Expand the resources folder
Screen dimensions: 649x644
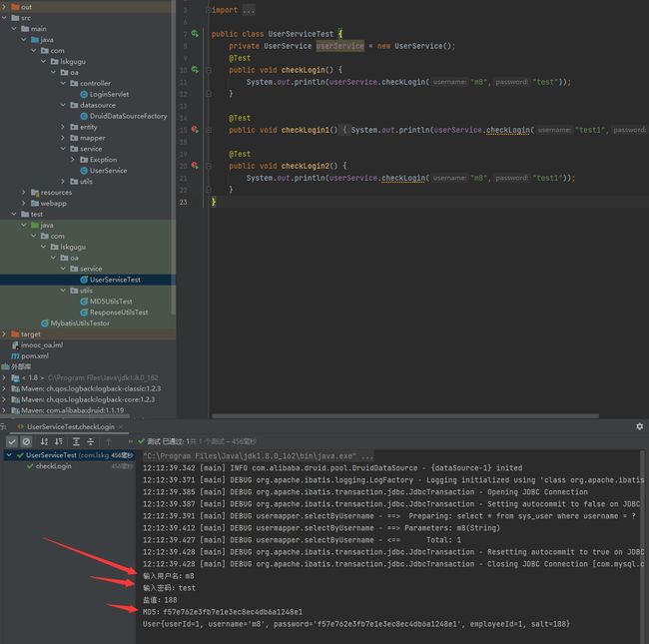[x=24, y=192]
